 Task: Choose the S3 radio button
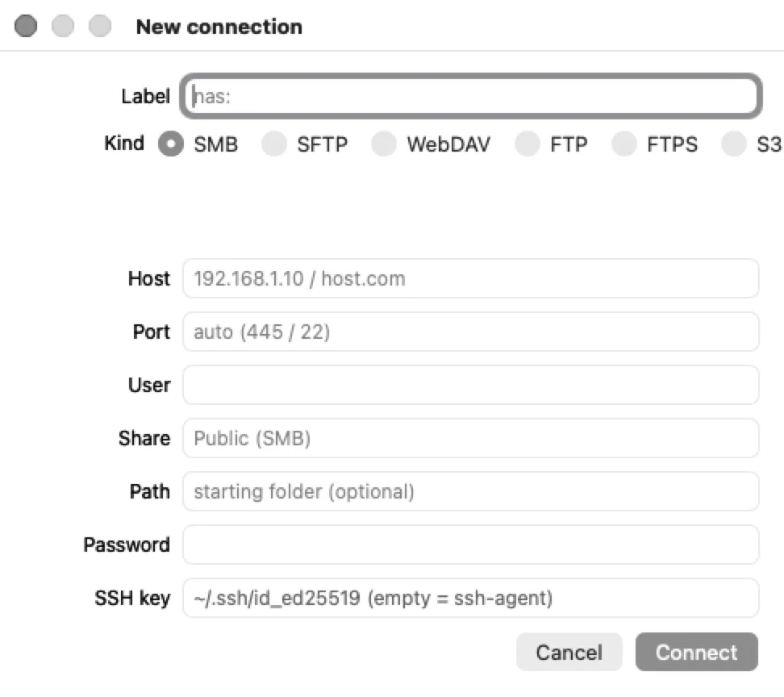pyautogui.click(x=733, y=144)
